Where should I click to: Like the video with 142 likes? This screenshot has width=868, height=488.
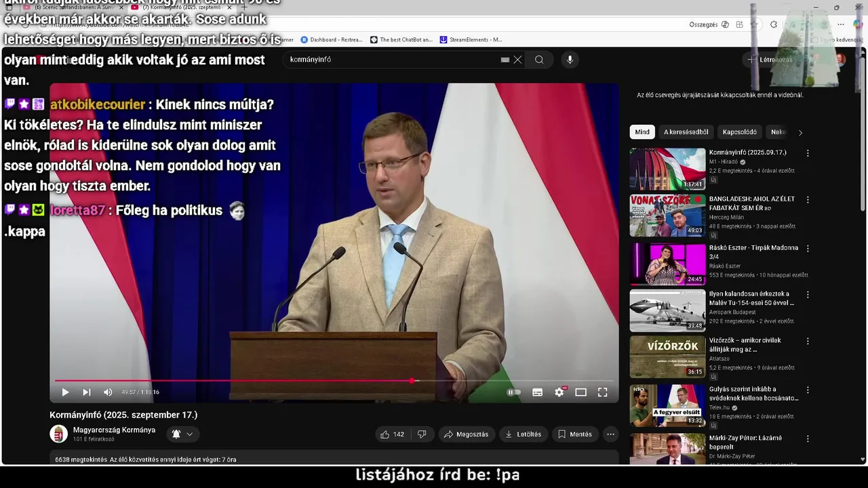393,434
